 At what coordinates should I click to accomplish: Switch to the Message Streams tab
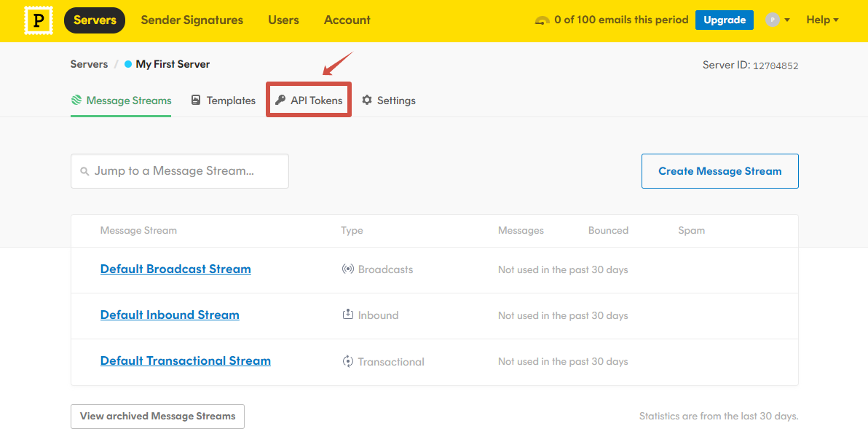pyautogui.click(x=121, y=100)
